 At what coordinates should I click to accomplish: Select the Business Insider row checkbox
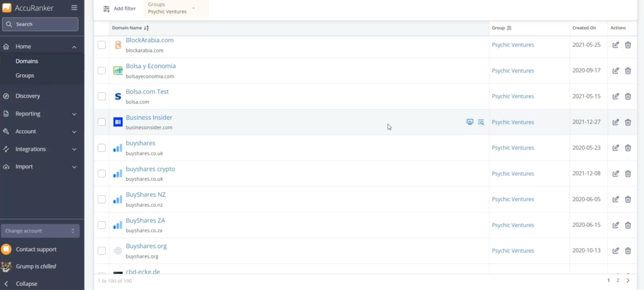click(x=102, y=122)
